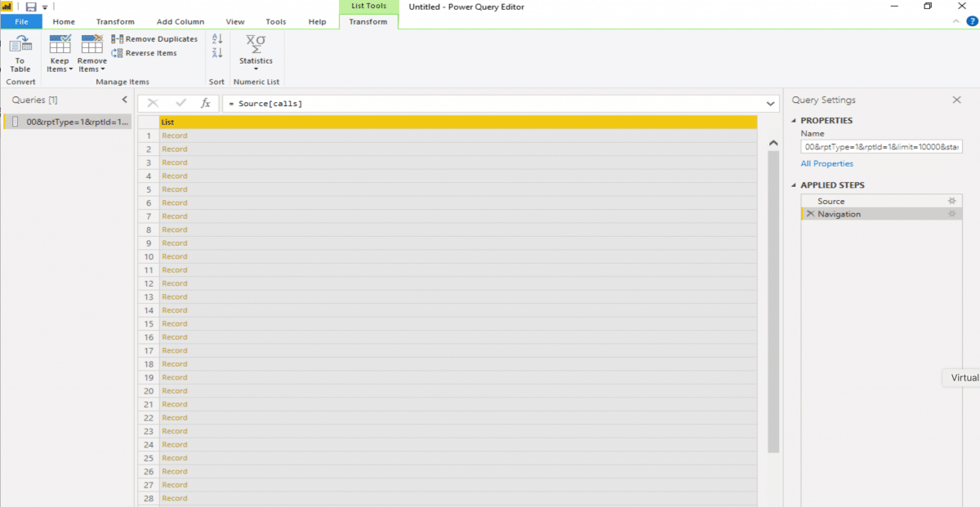Expand the formula bar dropdown

pyautogui.click(x=771, y=104)
